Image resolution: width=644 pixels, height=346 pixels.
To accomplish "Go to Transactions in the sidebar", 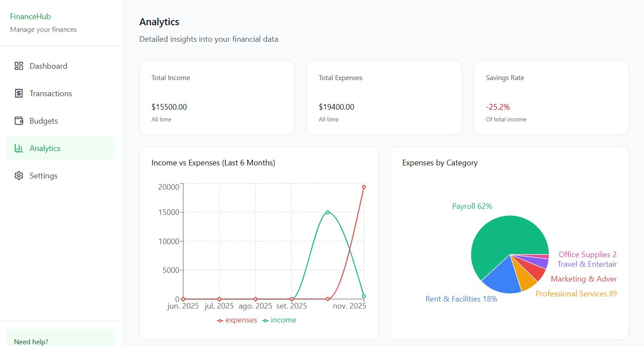I will point(61,94).
